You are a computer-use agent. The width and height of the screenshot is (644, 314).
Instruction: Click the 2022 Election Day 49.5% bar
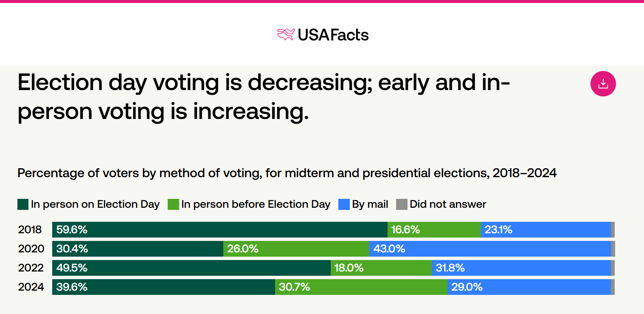coord(191,268)
